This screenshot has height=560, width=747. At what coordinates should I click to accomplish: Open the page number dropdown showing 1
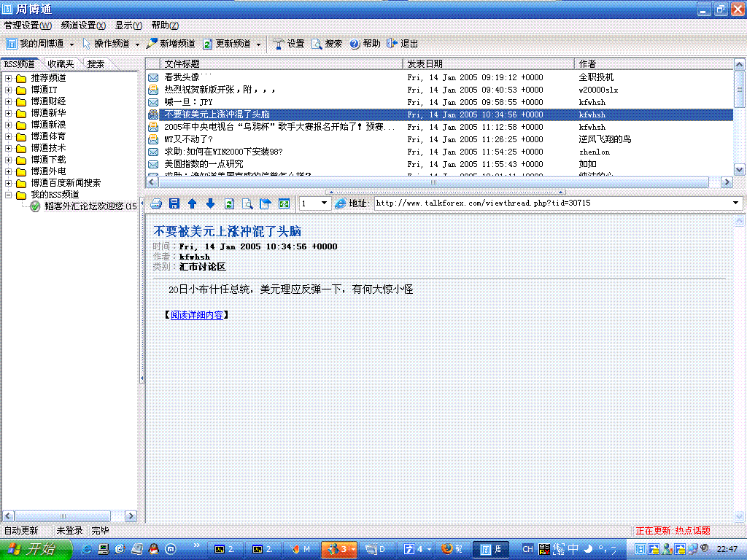[x=324, y=203]
